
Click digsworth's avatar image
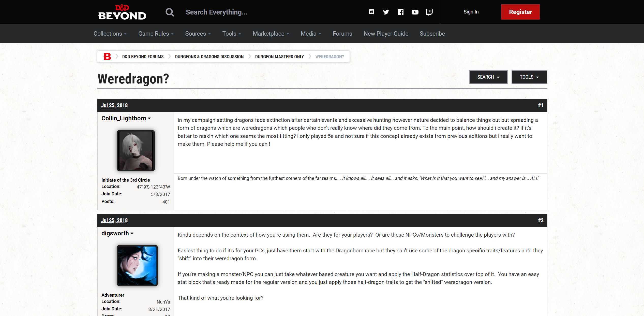137,266
